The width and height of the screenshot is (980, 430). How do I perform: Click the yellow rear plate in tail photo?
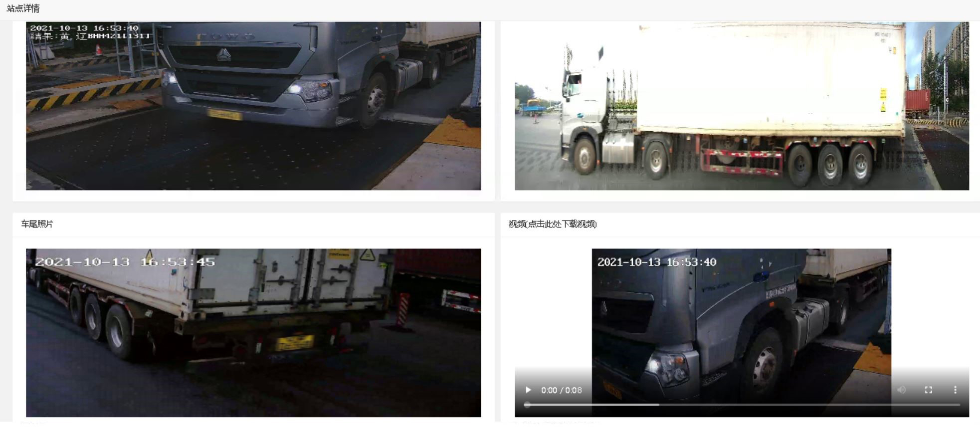click(x=295, y=343)
